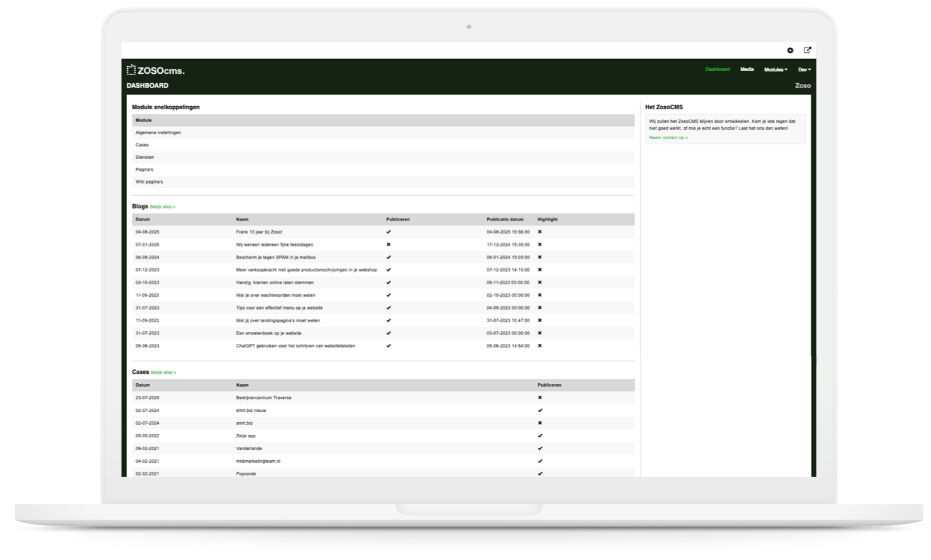Click Bekijk alles link next to Cases
The image size is (931, 560).
[x=163, y=372]
